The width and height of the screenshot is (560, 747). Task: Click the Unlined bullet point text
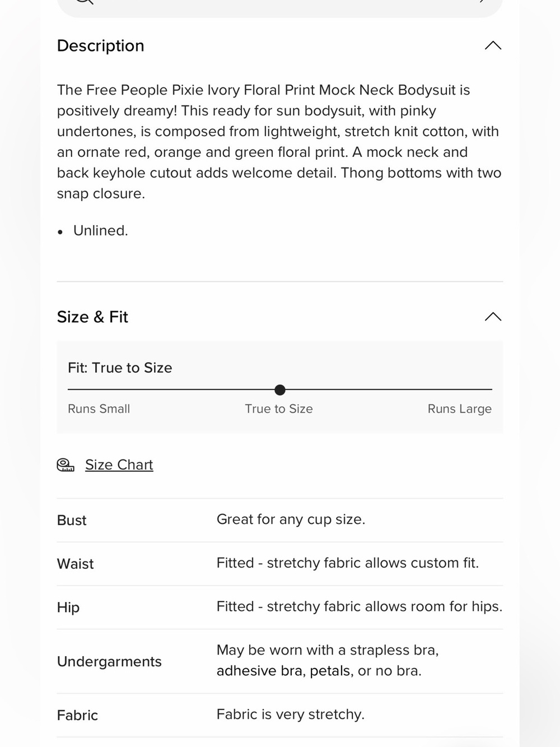click(x=101, y=230)
